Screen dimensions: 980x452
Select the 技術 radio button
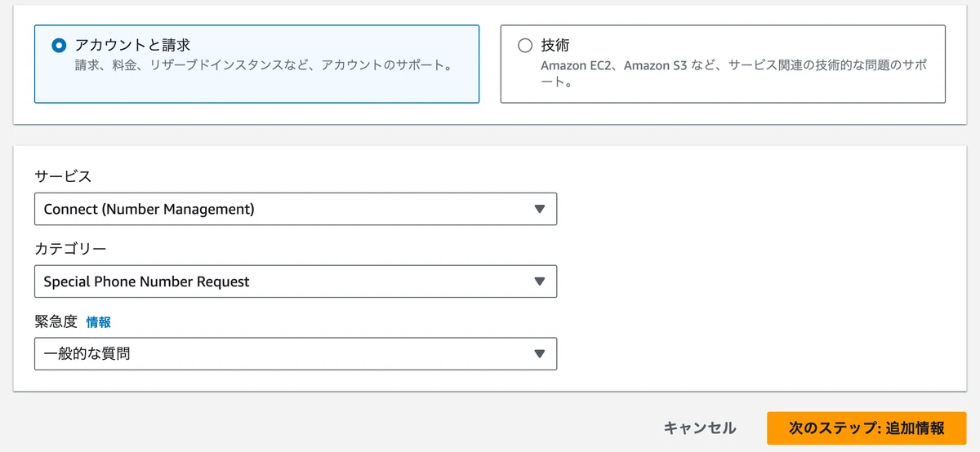point(525,46)
